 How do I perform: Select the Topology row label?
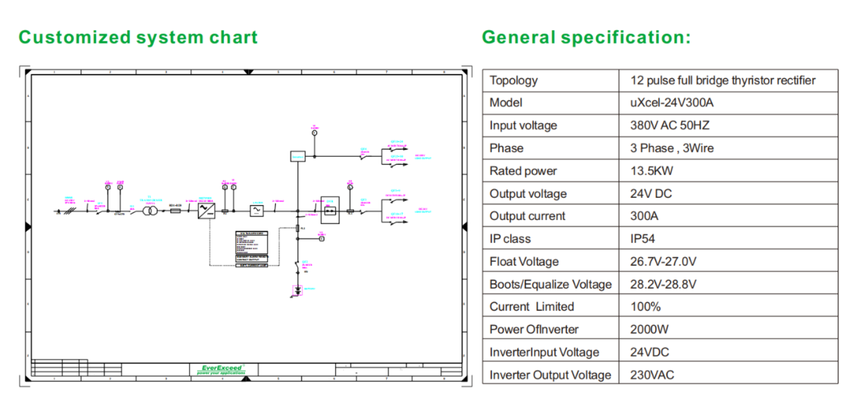coord(514,80)
